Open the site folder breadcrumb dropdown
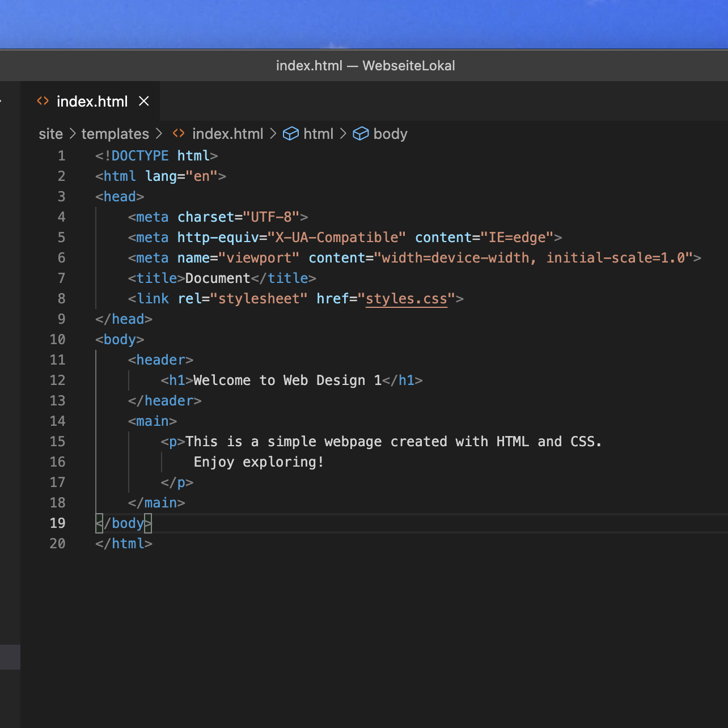 pyautogui.click(x=50, y=134)
